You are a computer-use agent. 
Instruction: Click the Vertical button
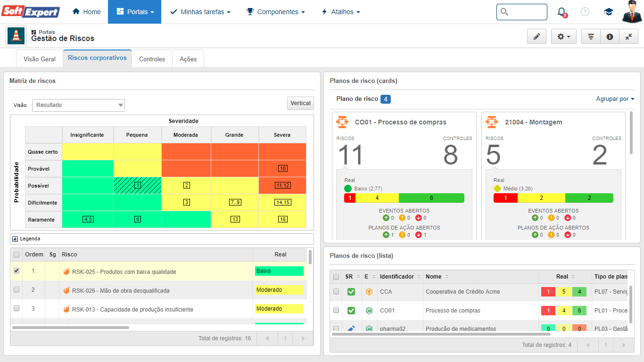click(300, 103)
